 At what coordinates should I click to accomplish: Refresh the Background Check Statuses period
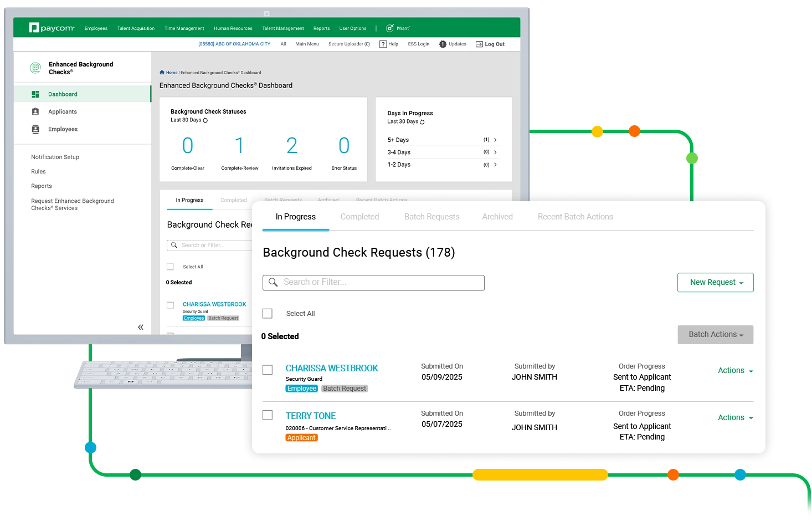205,120
